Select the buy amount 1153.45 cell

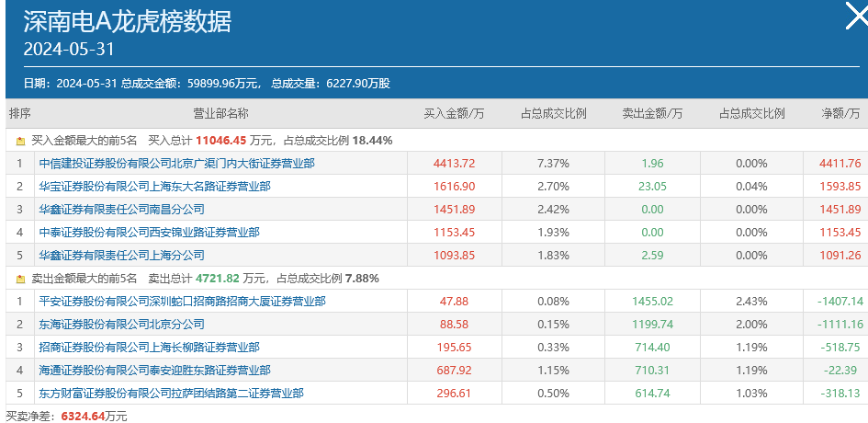(x=454, y=232)
